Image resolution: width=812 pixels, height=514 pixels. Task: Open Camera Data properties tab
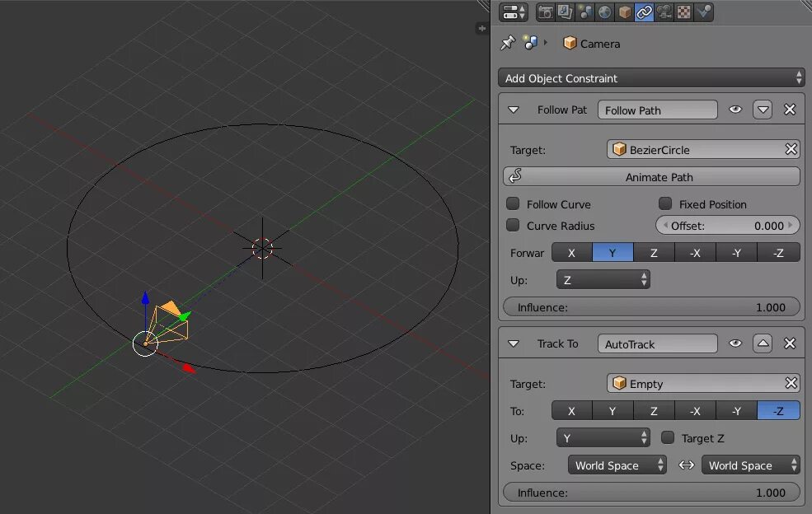pyautogui.click(x=664, y=12)
